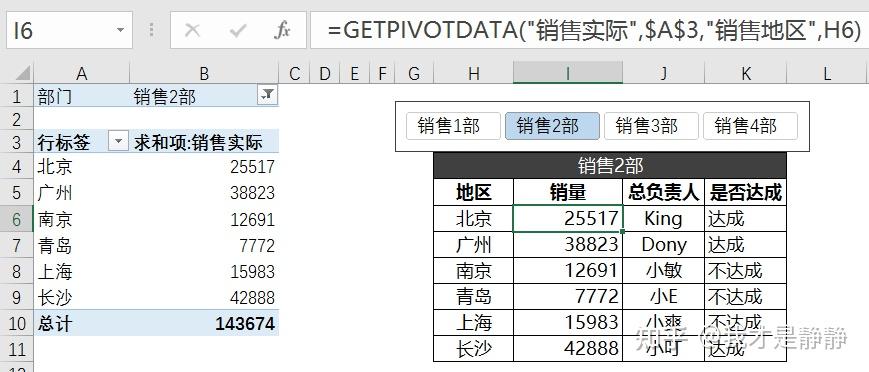Screen dimensions: 869x372
Task: Select column H header
Action: tap(473, 73)
